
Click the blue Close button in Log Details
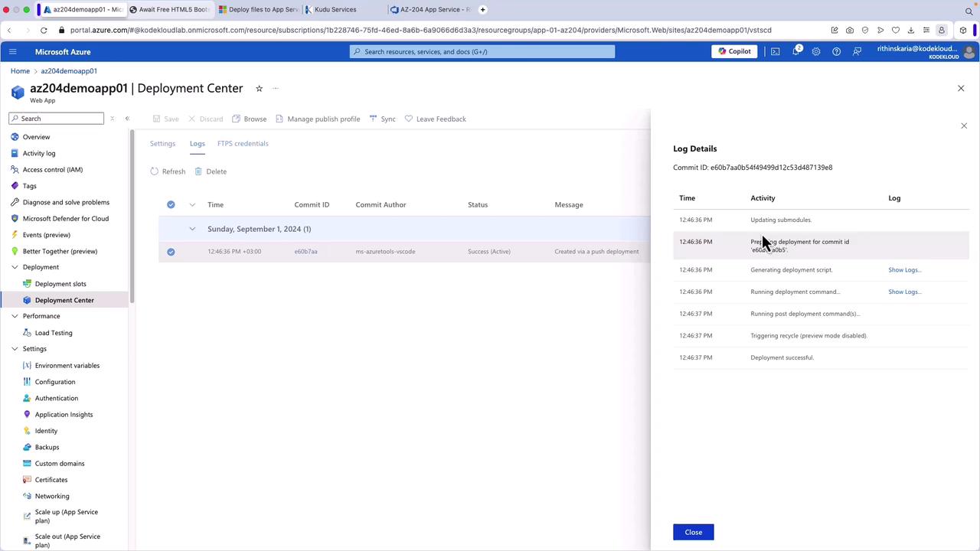[693, 532]
